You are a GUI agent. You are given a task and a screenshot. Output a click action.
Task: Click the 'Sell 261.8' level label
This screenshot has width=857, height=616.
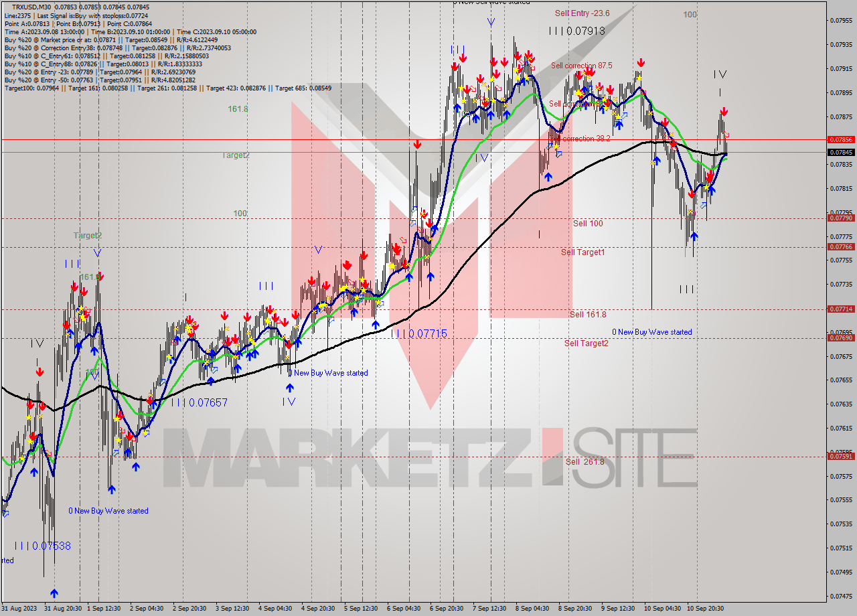pos(585,461)
